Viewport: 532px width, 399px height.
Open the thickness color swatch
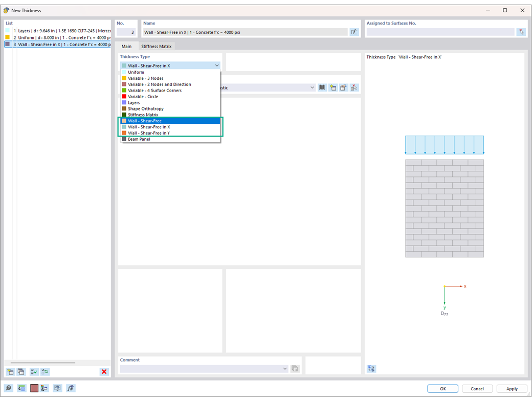pyautogui.click(x=34, y=388)
